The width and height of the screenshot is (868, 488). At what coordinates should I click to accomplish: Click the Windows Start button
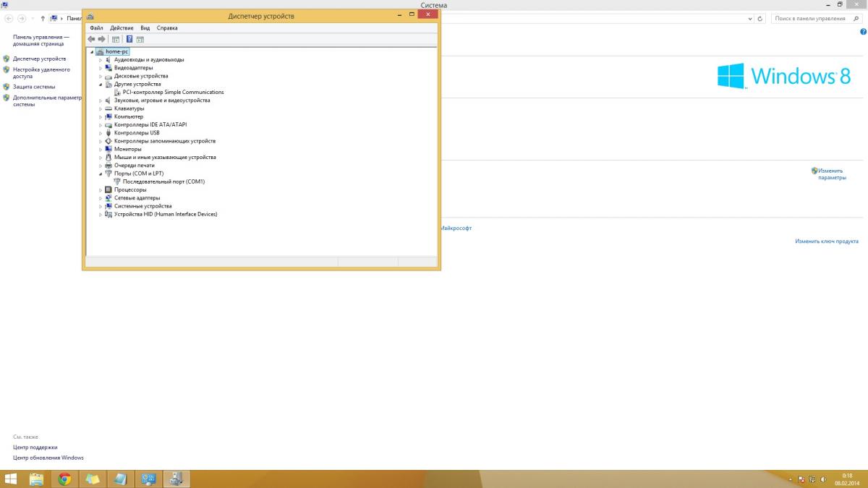coord(11,479)
